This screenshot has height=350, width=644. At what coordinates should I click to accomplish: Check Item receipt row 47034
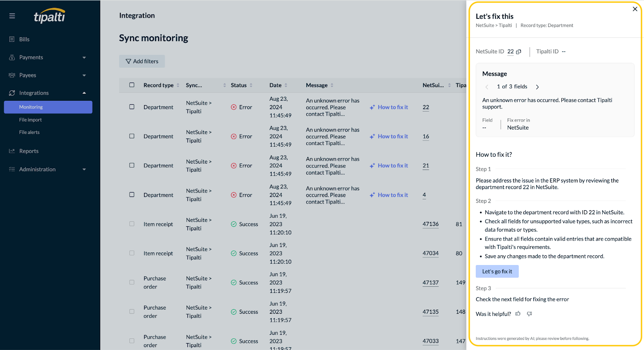point(132,253)
